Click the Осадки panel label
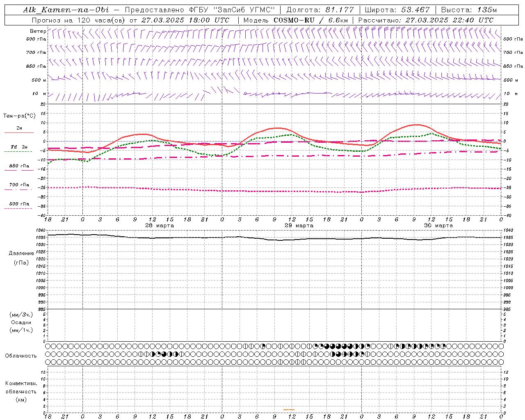The height and width of the screenshot is (420, 525). click(21, 322)
